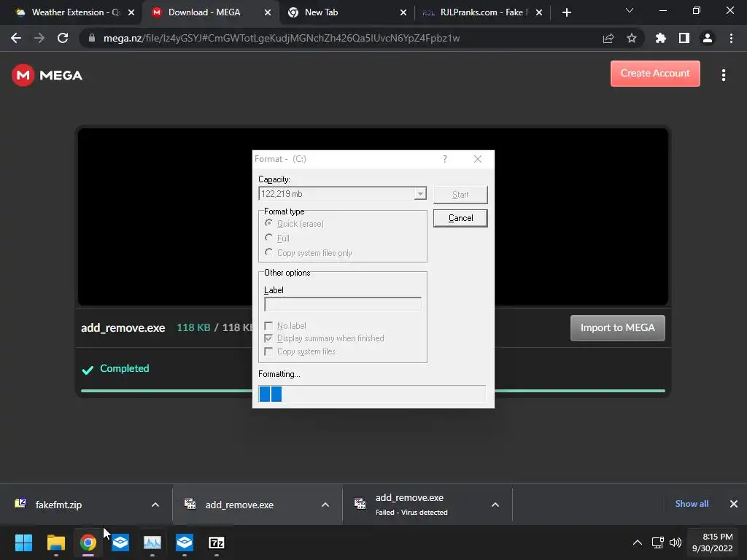Close the RJLPranks.com tab
This screenshot has height=560, width=747.
click(539, 12)
